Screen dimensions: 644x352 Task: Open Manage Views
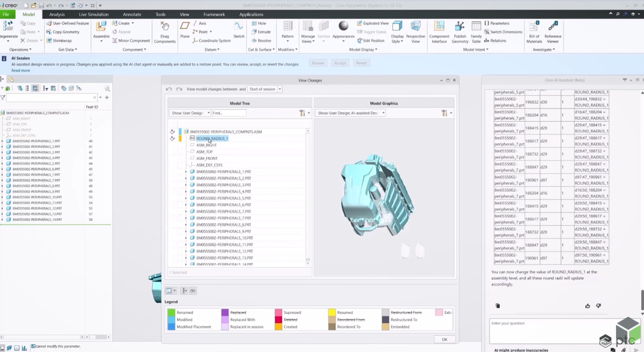point(308,32)
